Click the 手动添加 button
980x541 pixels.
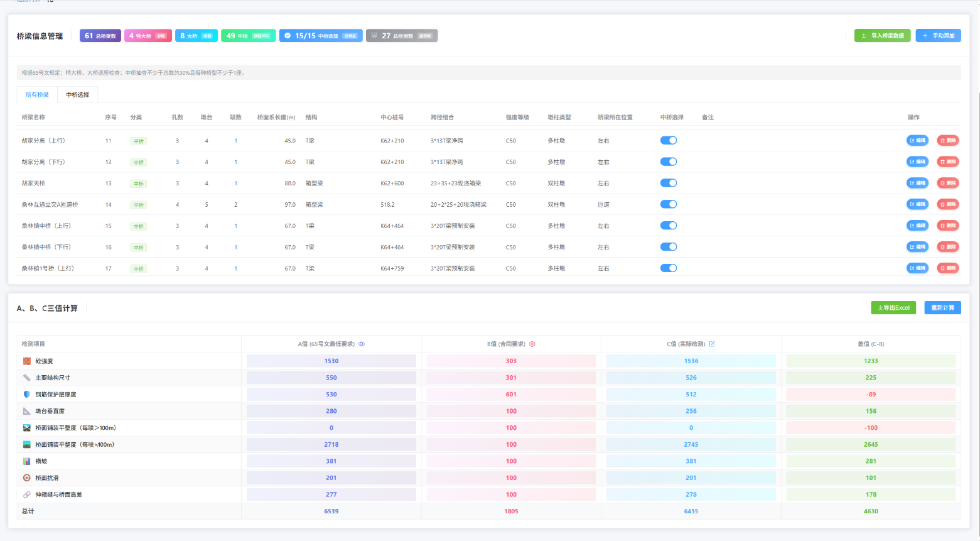coord(938,36)
